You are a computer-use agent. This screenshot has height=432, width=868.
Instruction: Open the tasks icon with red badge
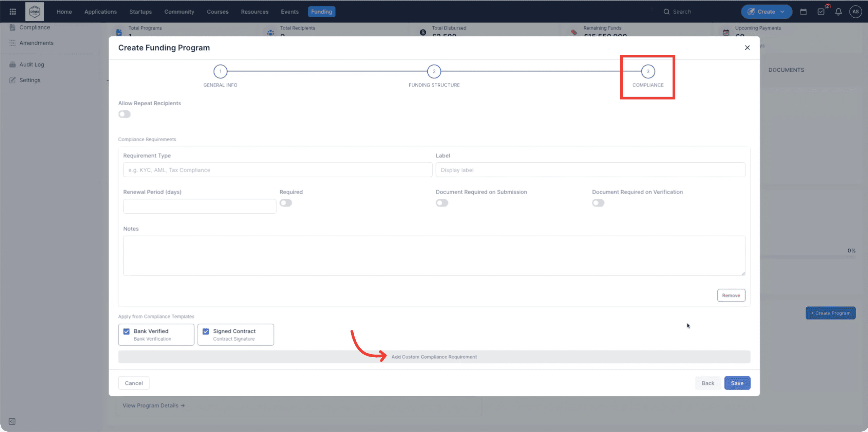click(x=821, y=11)
